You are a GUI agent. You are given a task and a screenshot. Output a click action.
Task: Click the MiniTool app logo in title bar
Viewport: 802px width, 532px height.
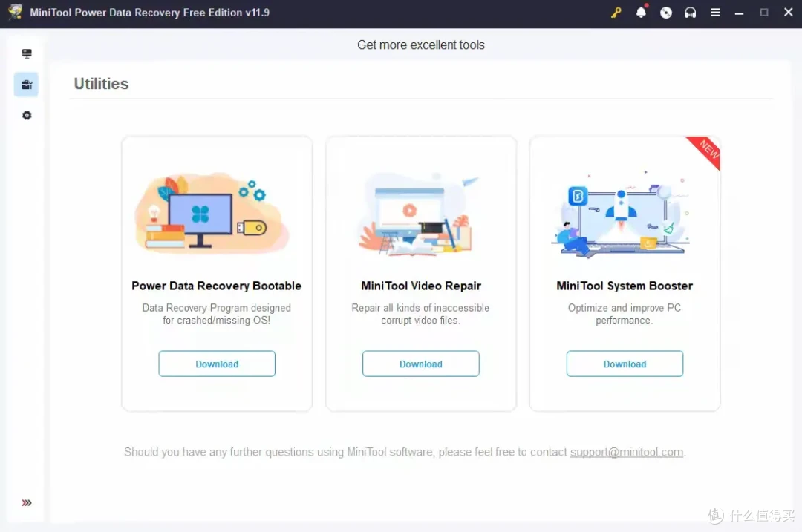point(16,13)
